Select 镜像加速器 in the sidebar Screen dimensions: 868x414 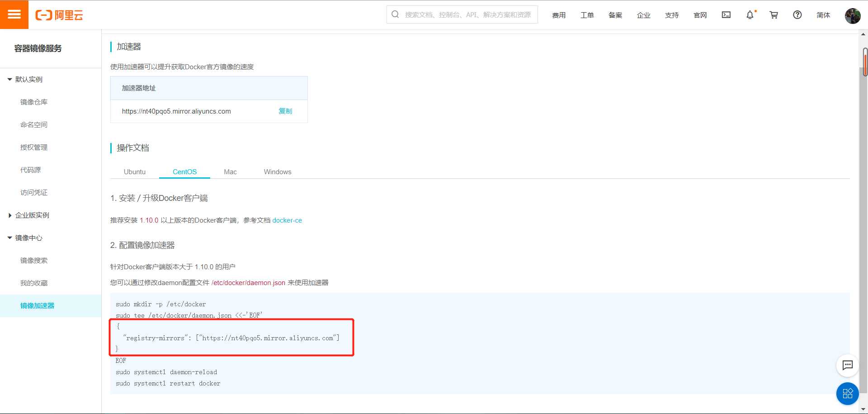[x=51, y=306]
